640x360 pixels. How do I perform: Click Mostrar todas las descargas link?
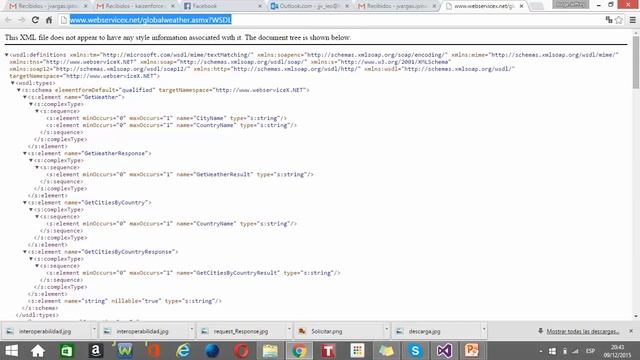pos(582,331)
